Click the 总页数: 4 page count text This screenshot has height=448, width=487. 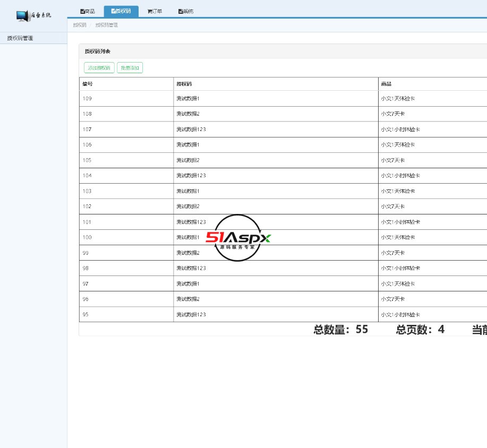(420, 330)
